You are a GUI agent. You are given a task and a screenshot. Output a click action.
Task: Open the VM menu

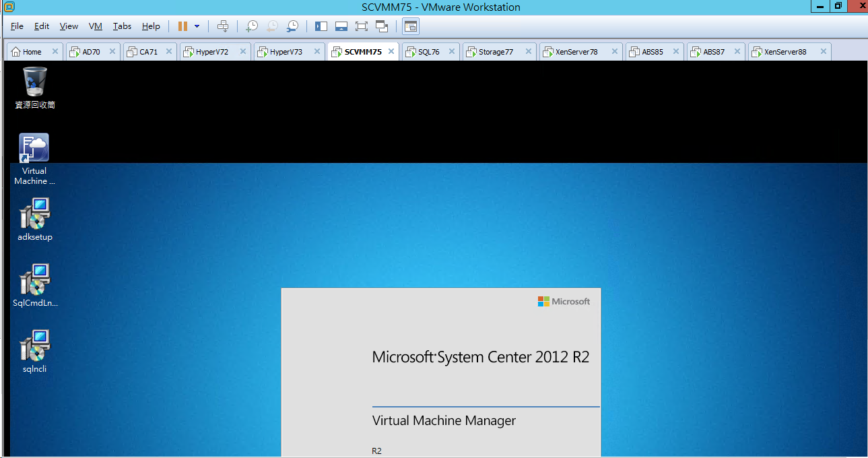pyautogui.click(x=96, y=26)
